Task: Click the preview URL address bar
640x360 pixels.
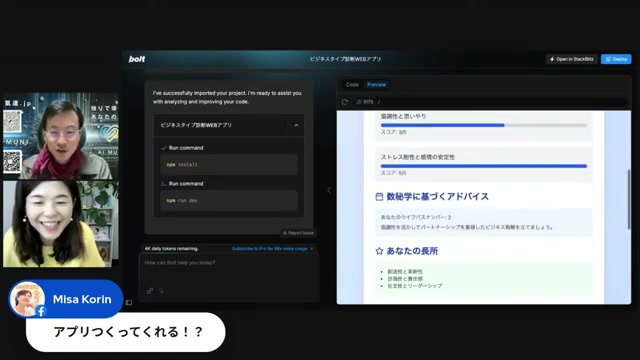Action: tap(490, 102)
